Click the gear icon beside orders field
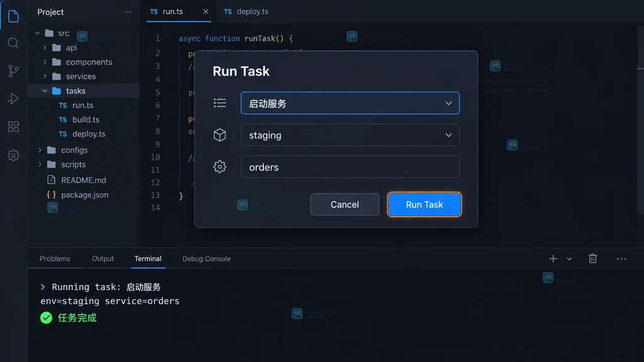 click(x=219, y=167)
